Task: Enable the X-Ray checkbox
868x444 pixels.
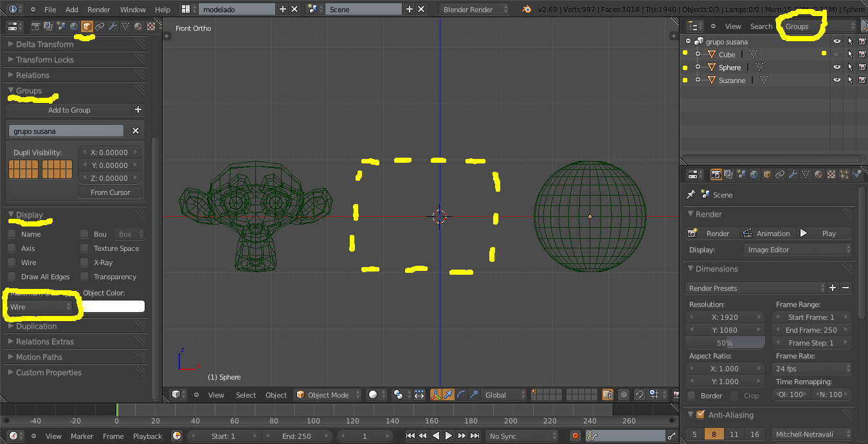Action: pos(84,263)
